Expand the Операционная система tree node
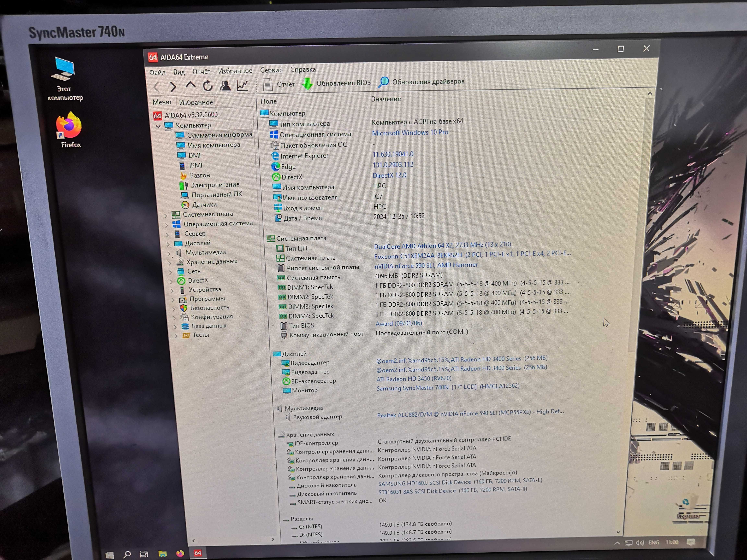Viewport: 747px width, 560px height. coord(166,225)
